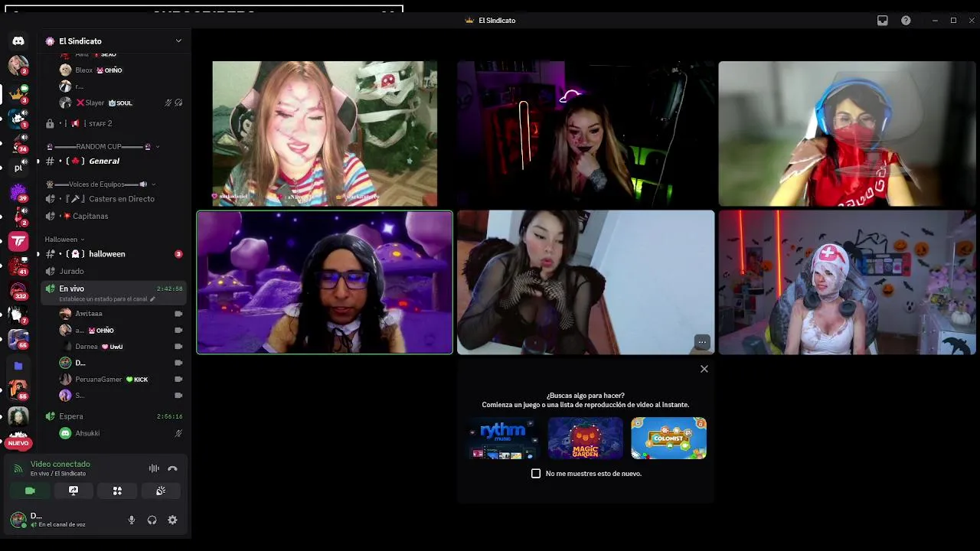This screenshot has width=980, height=551.
Task: Disconnect from the voice call
Action: [172, 468]
